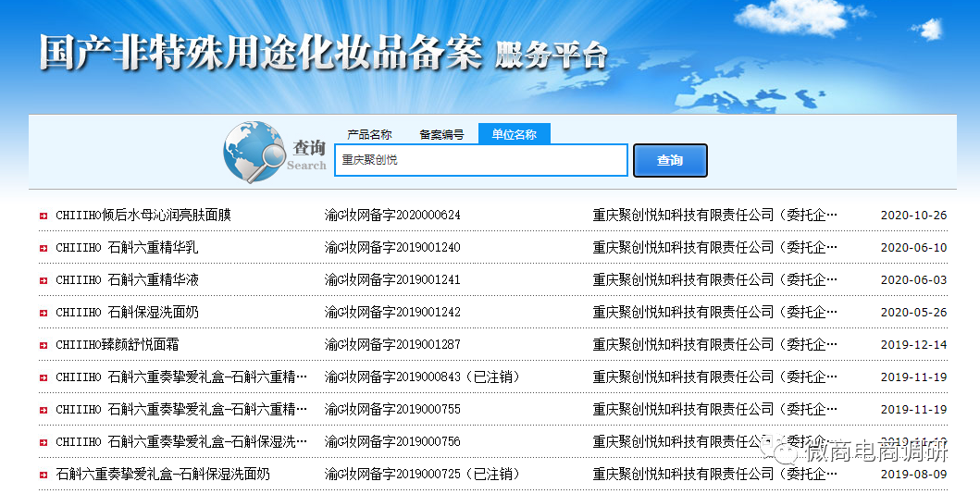This screenshot has width=980, height=494.
Task: Click the date 2019-08-09
Action: 913,475
